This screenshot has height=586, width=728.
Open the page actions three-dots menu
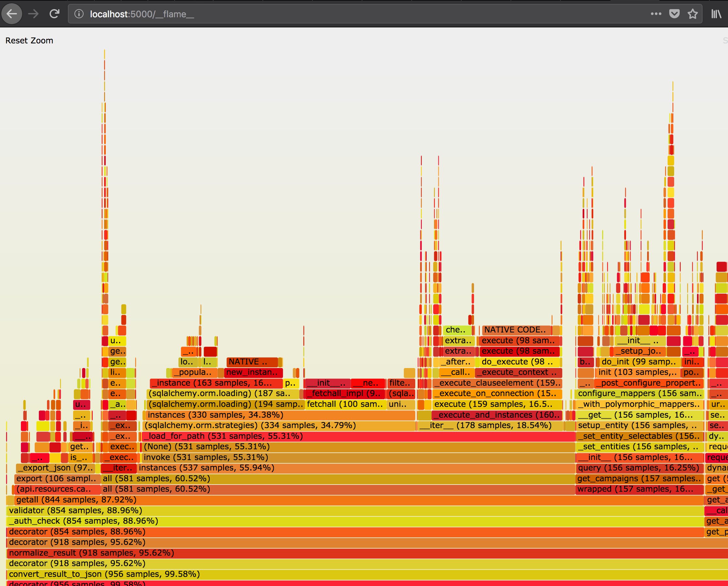pos(656,14)
